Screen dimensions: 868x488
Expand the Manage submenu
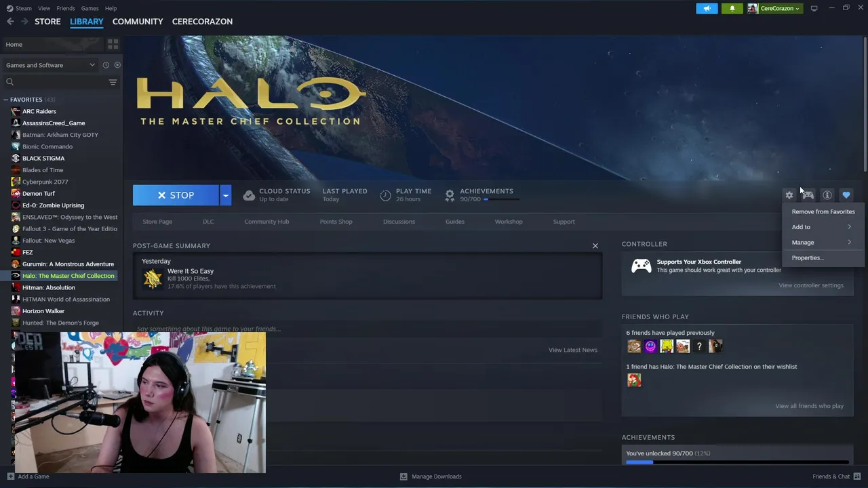click(x=823, y=242)
